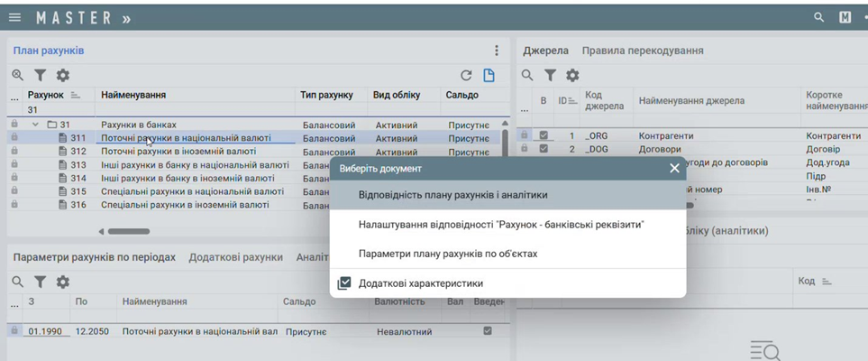Toggle Введен checkbox in period row

(488, 330)
